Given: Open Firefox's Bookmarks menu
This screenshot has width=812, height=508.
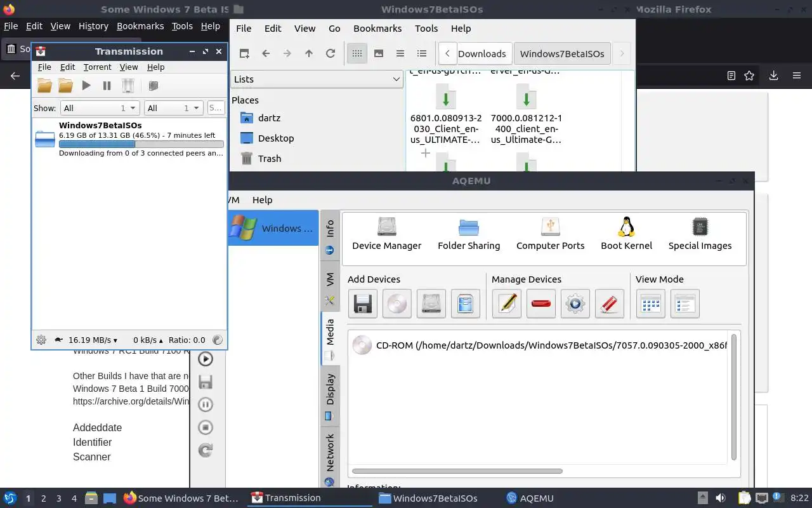Looking at the screenshot, I should pos(140,26).
